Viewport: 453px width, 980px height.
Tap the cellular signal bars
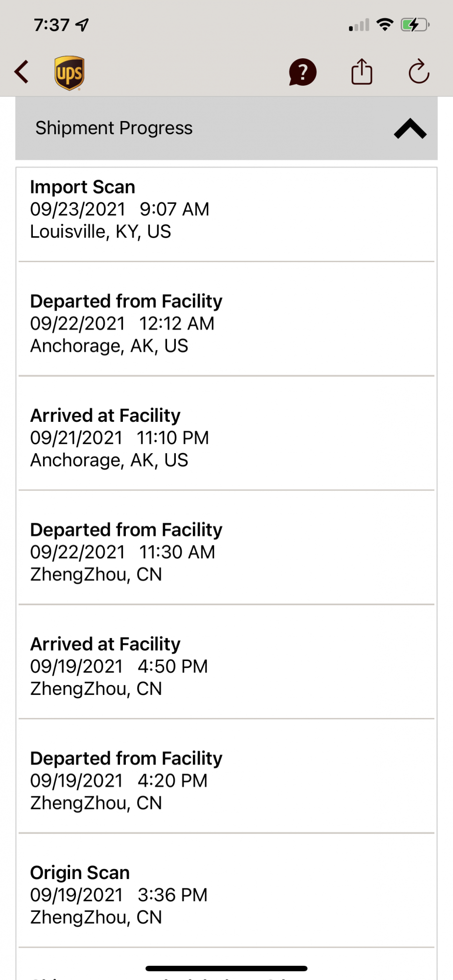(x=359, y=25)
